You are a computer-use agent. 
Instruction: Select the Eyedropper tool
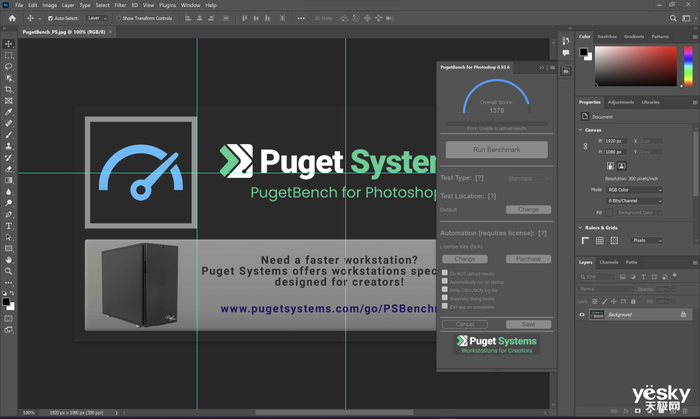click(x=8, y=112)
